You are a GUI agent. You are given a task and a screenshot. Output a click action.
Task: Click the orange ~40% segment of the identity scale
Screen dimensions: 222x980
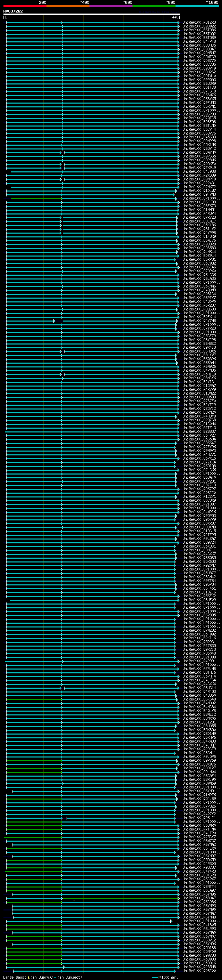(x=68, y=6)
